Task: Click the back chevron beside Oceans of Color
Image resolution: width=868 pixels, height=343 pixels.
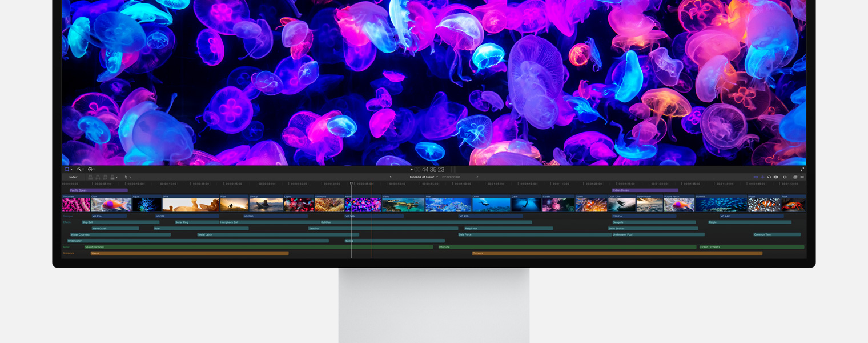Action: [x=391, y=177]
